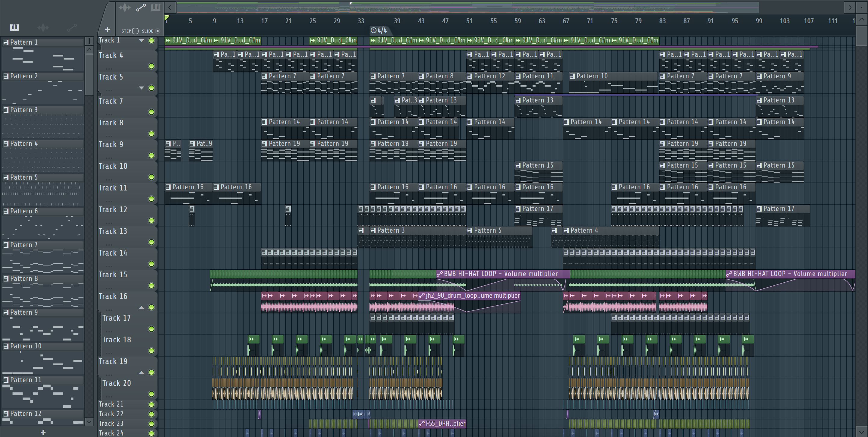Select the Pattern 3 clip on Track 13
The width and height of the screenshot is (868, 437).
click(x=418, y=237)
